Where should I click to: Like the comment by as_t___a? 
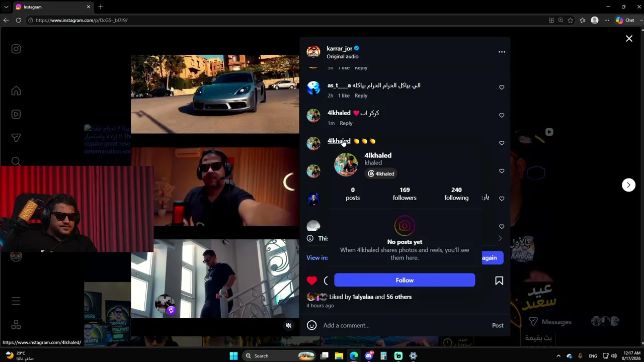point(502,87)
